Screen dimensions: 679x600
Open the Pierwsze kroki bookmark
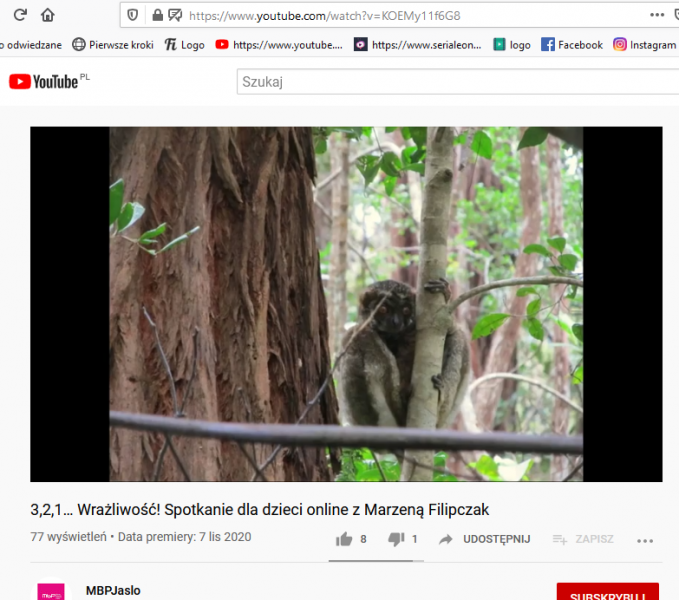point(113,45)
